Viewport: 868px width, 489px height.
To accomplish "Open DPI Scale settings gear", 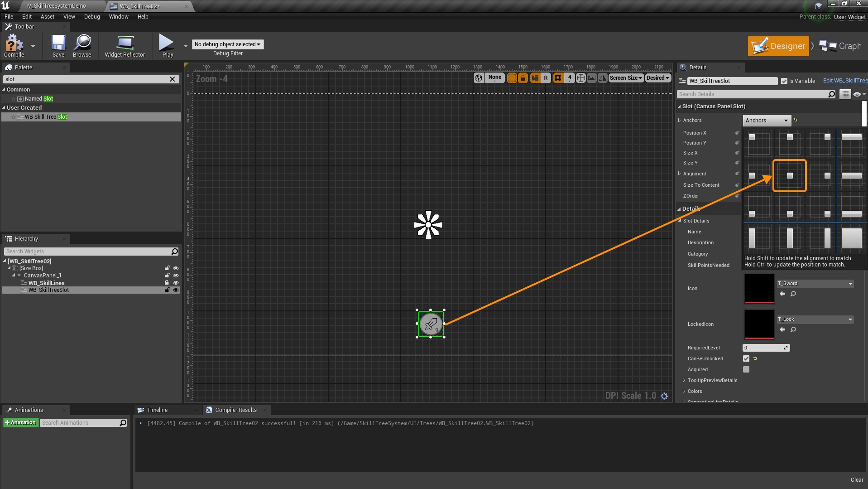I will tap(664, 396).
